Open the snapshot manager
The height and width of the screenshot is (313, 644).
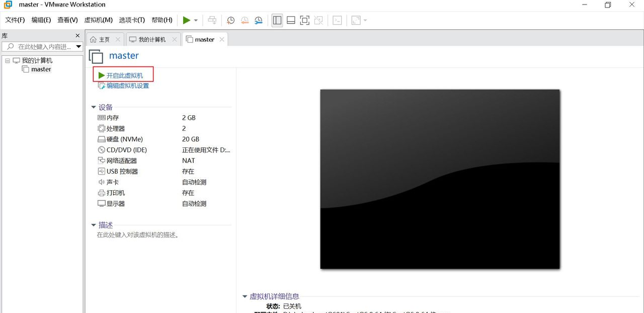(259, 20)
